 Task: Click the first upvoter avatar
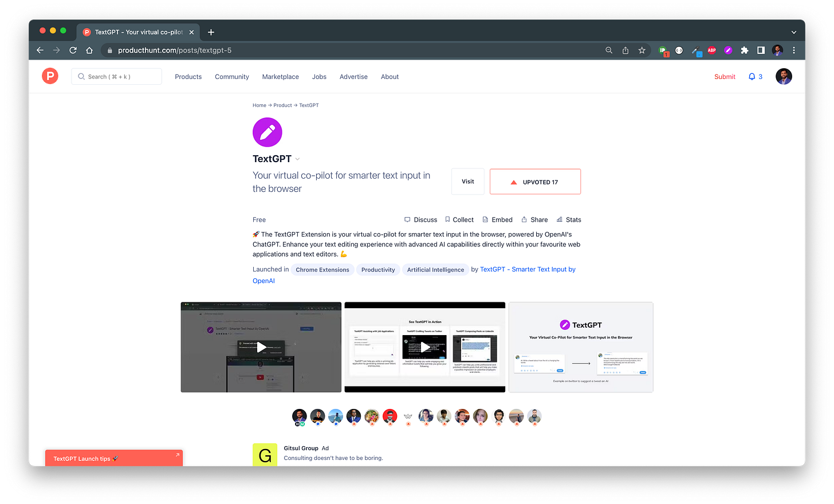point(300,417)
